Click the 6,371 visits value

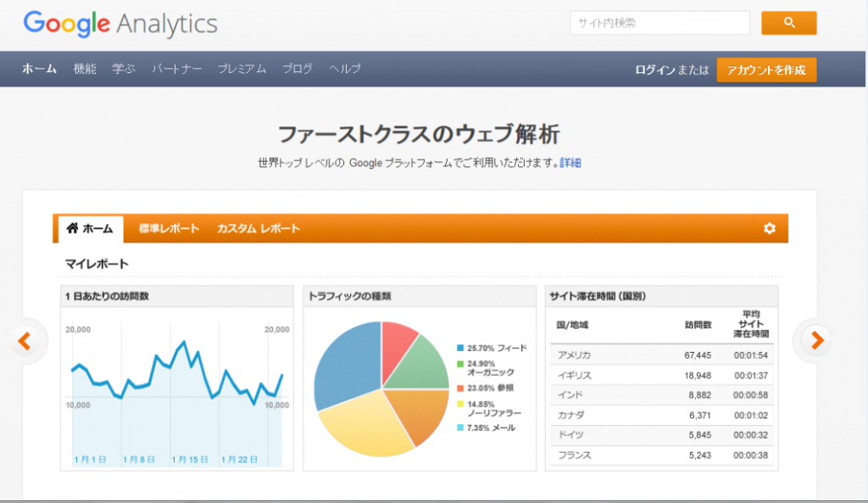click(x=699, y=415)
